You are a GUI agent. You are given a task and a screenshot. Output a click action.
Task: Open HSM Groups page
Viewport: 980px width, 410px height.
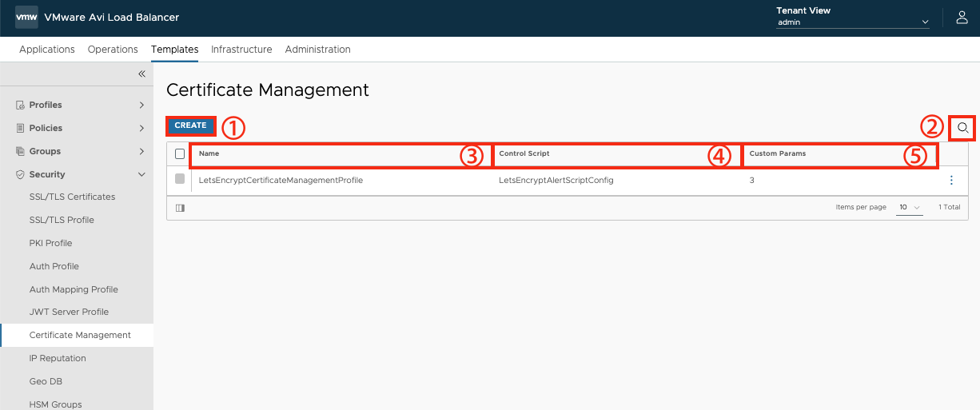(x=55, y=404)
